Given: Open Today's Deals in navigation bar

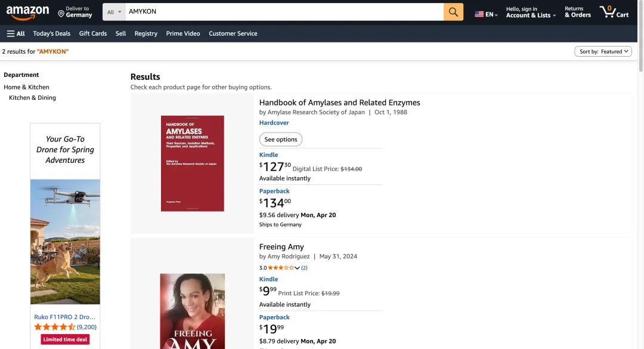Looking at the screenshot, I should 52,33.
